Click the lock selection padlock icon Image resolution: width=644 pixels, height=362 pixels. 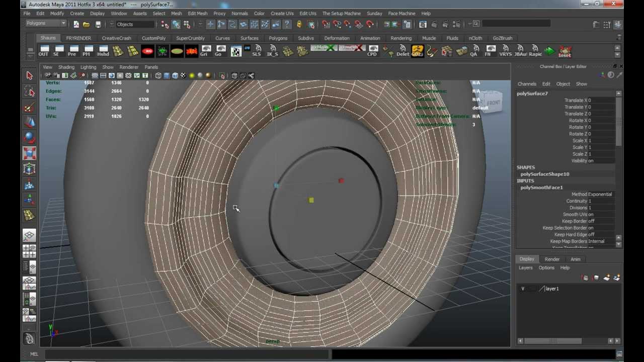[x=299, y=24]
